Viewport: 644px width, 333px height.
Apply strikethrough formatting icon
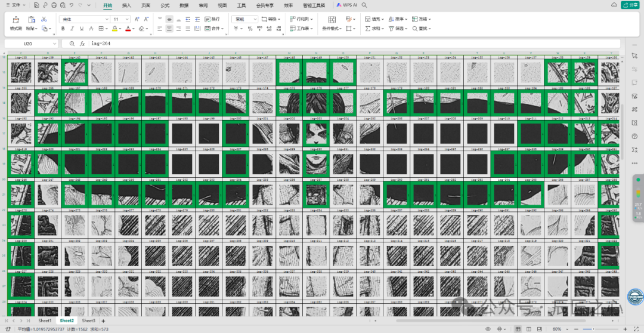[x=91, y=29]
